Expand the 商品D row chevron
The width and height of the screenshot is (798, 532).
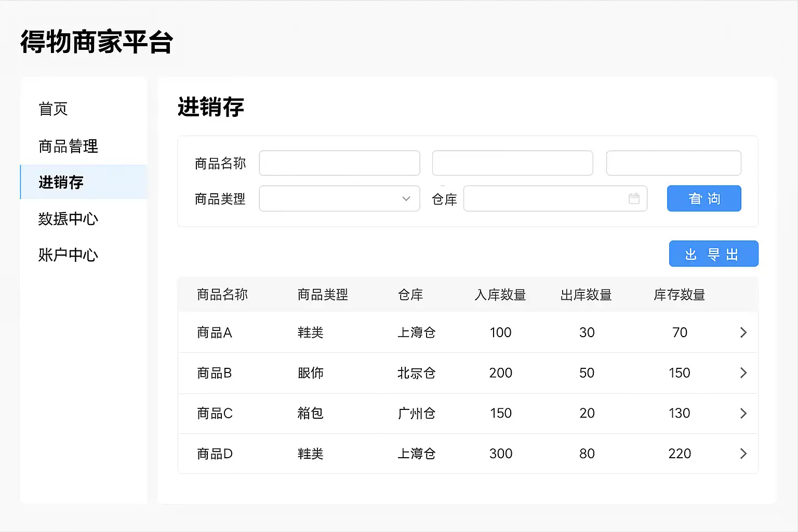click(743, 454)
